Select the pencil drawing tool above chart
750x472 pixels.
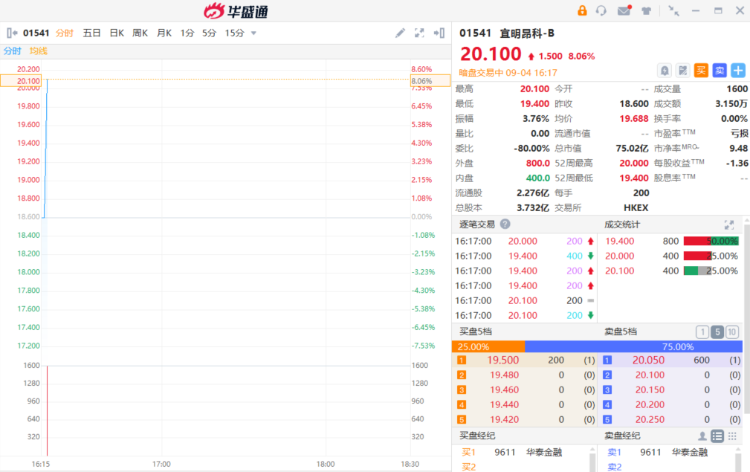coord(400,33)
